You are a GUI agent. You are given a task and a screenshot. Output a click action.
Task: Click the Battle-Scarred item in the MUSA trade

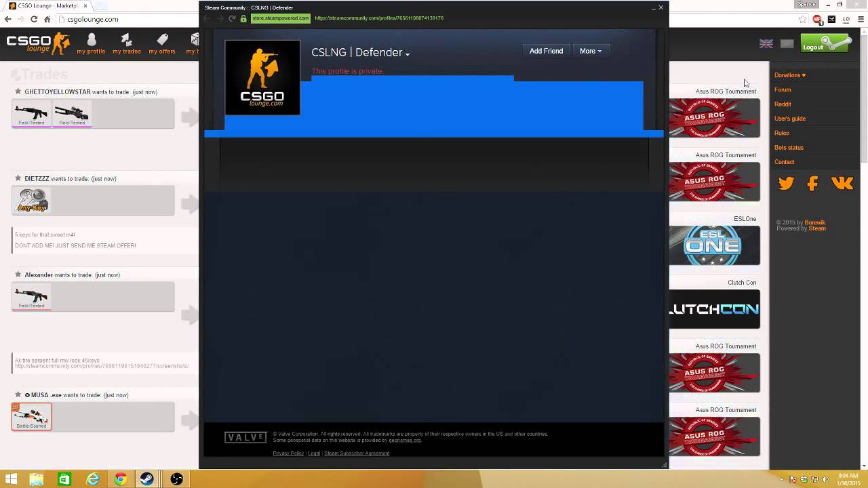[x=32, y=416]
